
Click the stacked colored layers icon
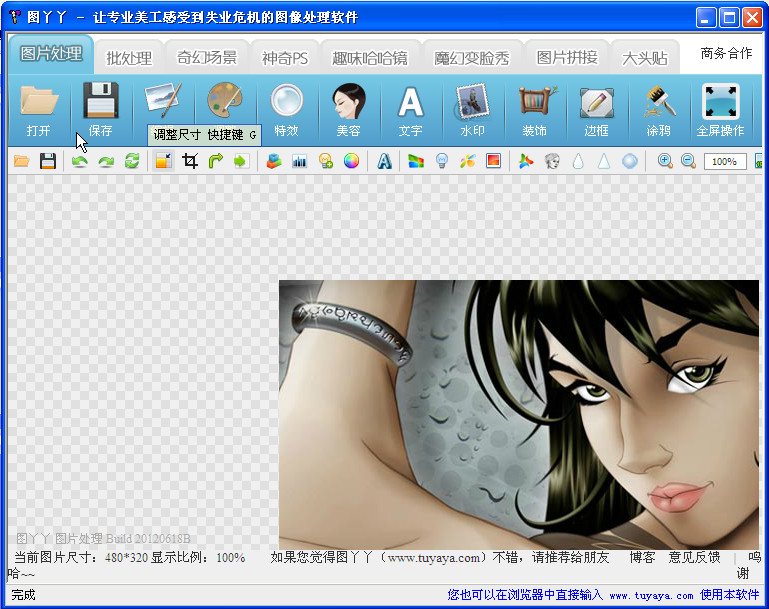click(274, 161)
